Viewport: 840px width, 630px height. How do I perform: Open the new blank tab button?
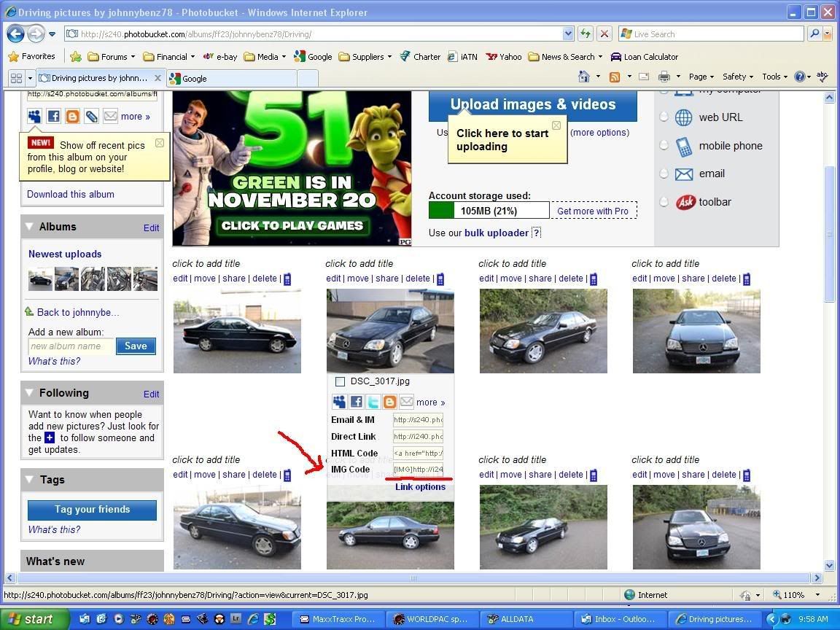coord(308,79)
